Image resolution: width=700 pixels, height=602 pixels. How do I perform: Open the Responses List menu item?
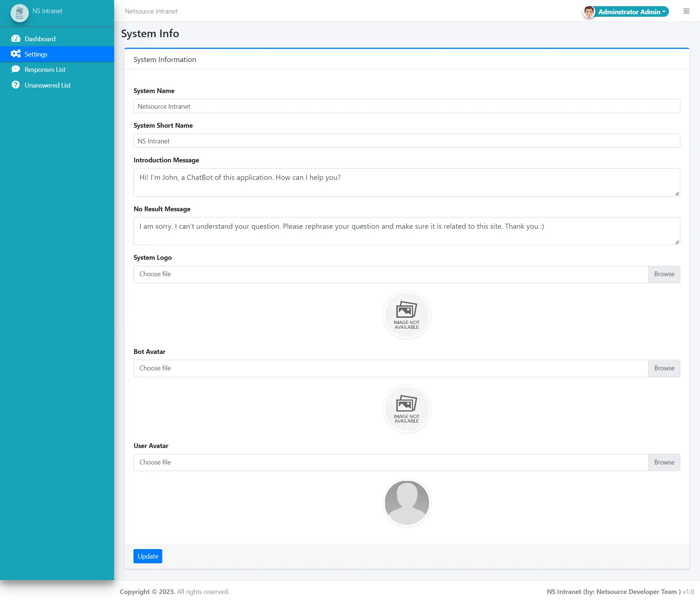point(45,70)
